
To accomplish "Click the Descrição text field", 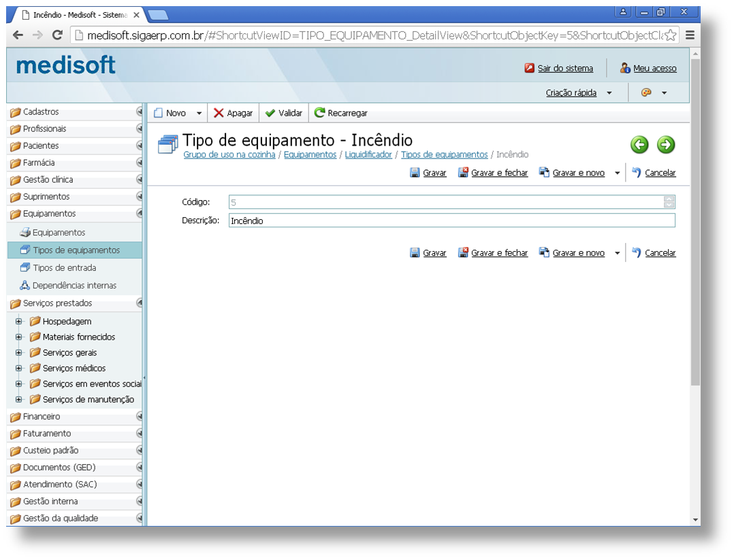I will 451,220.
